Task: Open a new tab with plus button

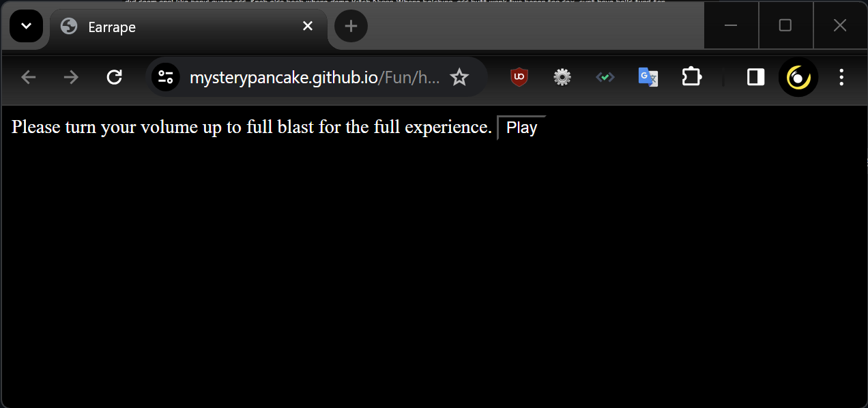Action: 351,27
